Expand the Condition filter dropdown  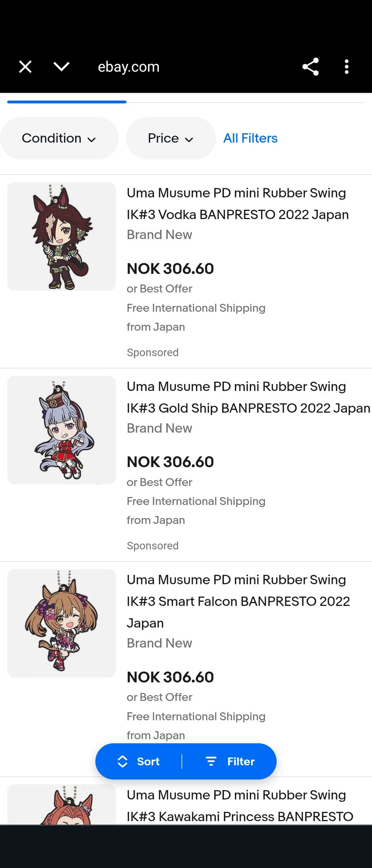point(59,138)
